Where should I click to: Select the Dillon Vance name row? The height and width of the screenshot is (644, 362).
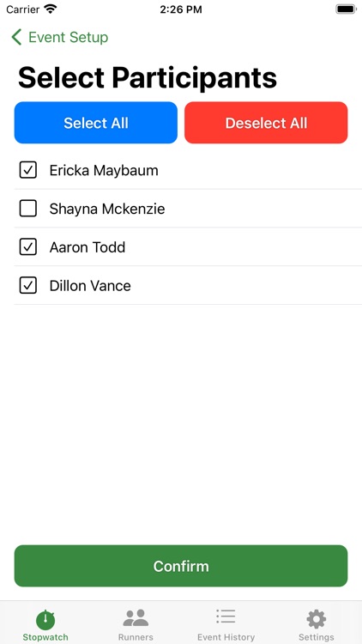(x=188, y=285)
